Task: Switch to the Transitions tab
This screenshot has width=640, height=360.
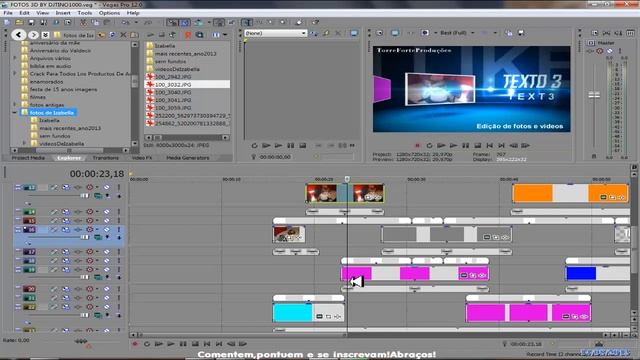Action: [x=105, y=158]
